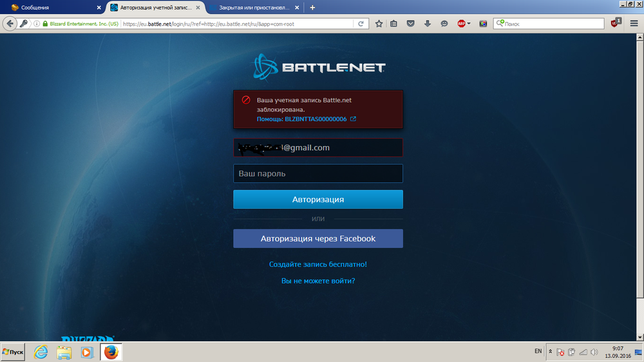Bookmark this page with the star icon
Viewport: 644px width, 362px height.
pyautogui.click(x=379, y=24)
